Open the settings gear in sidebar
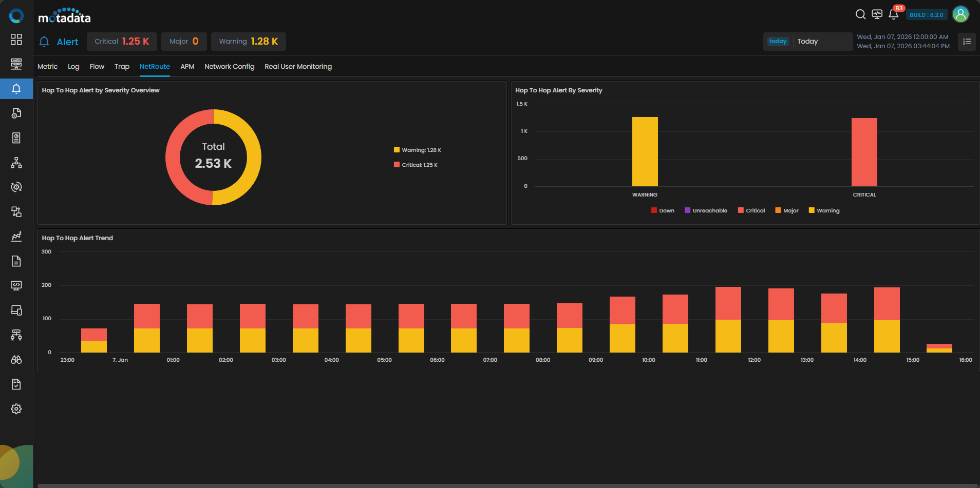The image size is (980, 488). 16,409
